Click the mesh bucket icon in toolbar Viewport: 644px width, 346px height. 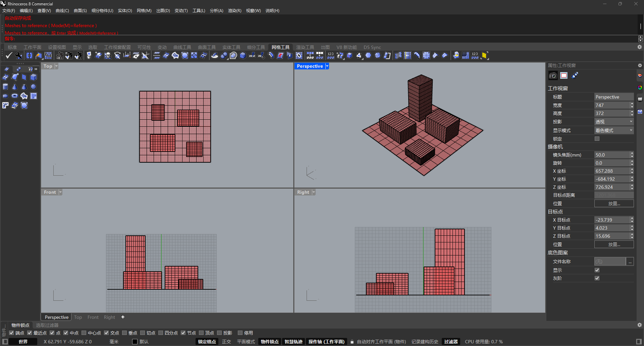(89, 56)
